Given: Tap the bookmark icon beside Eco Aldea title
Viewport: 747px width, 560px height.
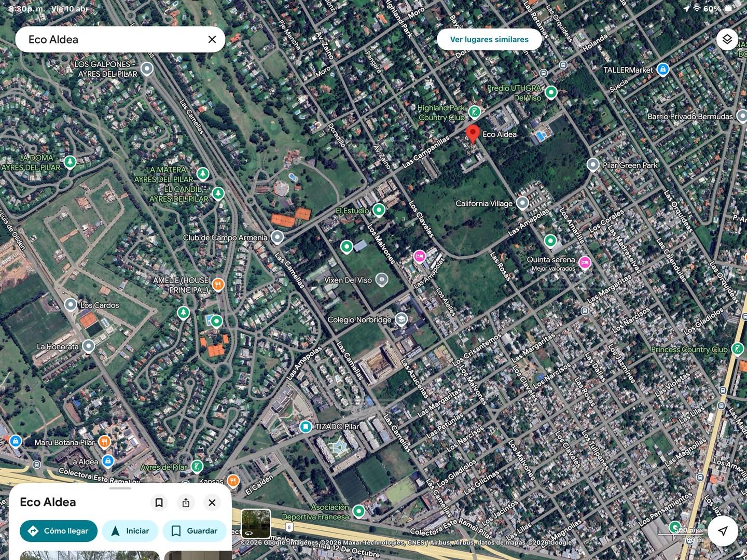Looking at the screenshot, I should 159,502.
